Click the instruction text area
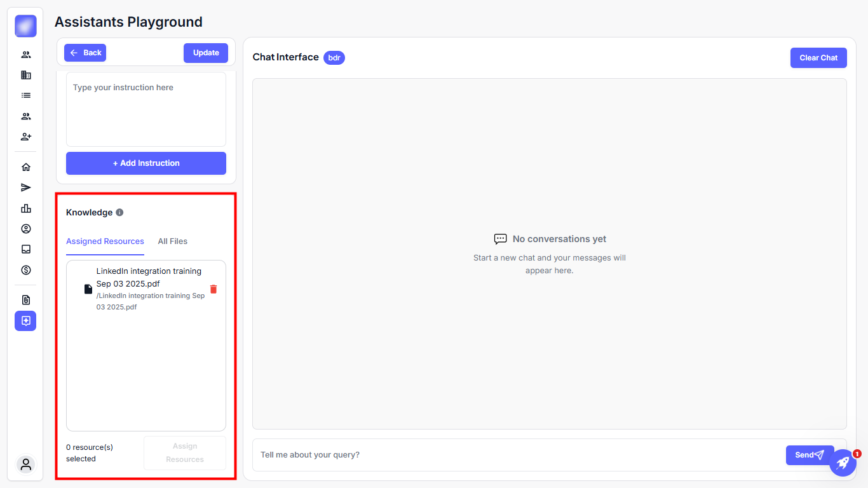 (x=146, y=109)
